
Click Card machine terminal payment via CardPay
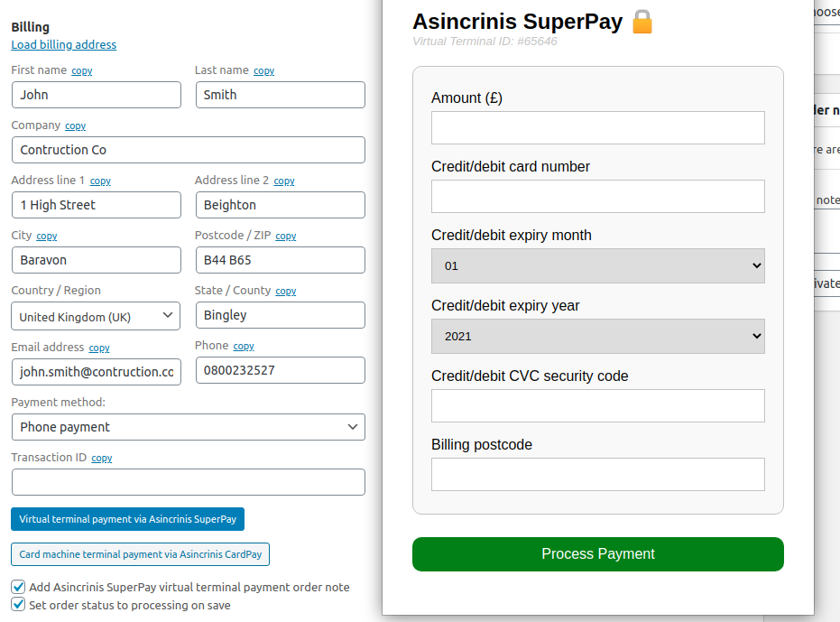(x=140, y=554)
